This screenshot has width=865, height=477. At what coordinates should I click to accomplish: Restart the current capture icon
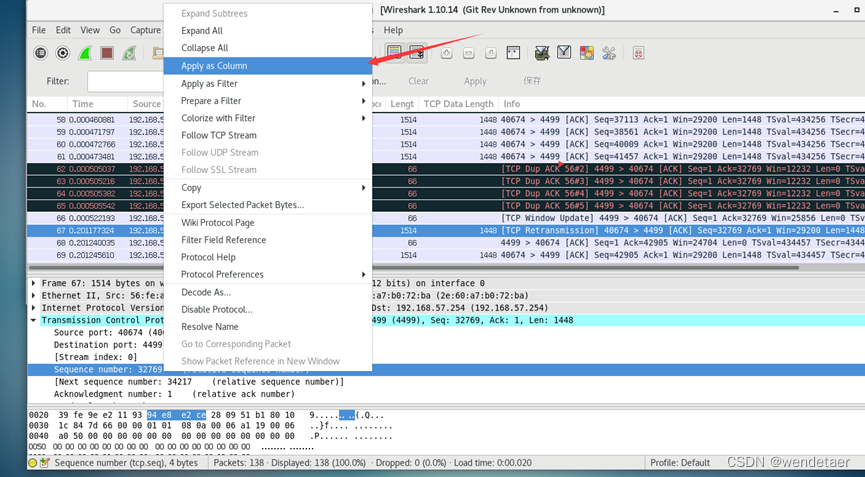[129, 53]
